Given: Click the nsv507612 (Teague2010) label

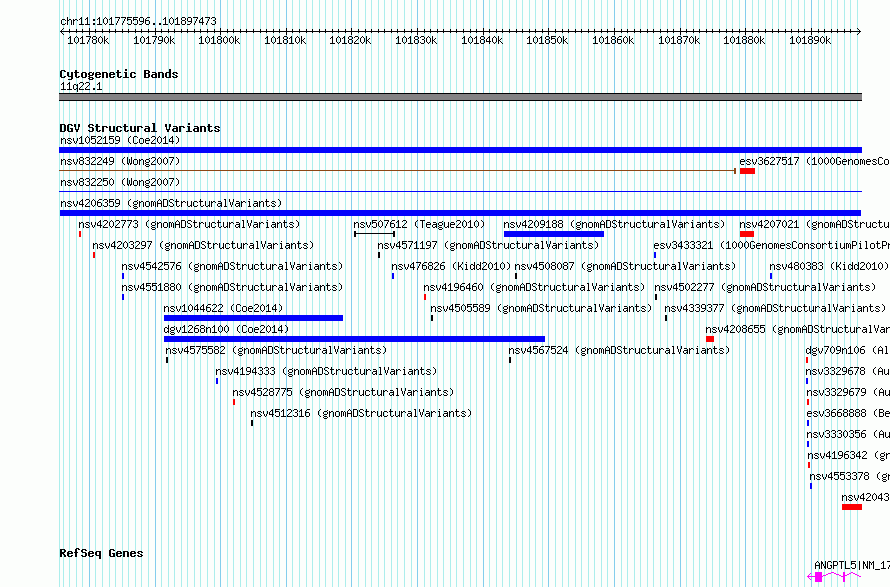Looking at the screenshot, I should [419, 224].
